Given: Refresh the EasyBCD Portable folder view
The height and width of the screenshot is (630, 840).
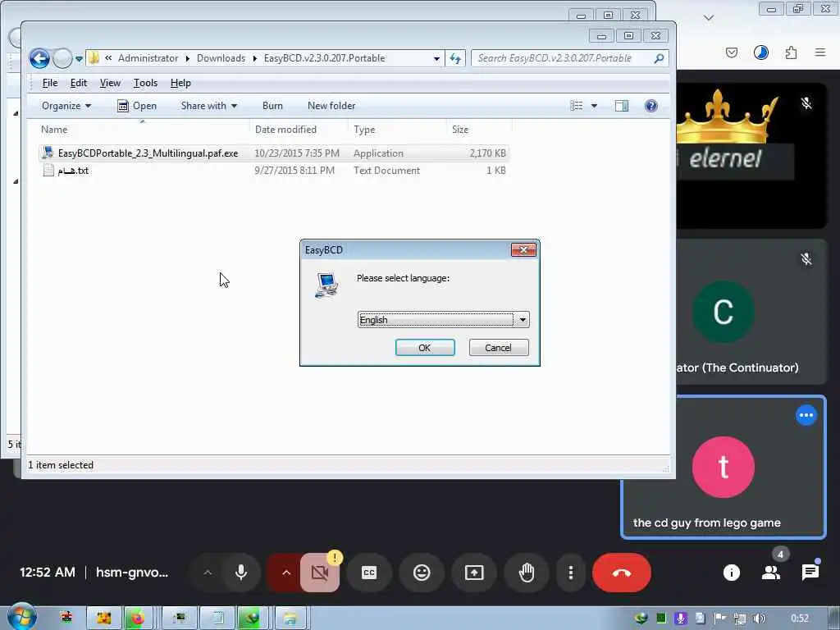Looking at the screenshot, I should 455,58.
